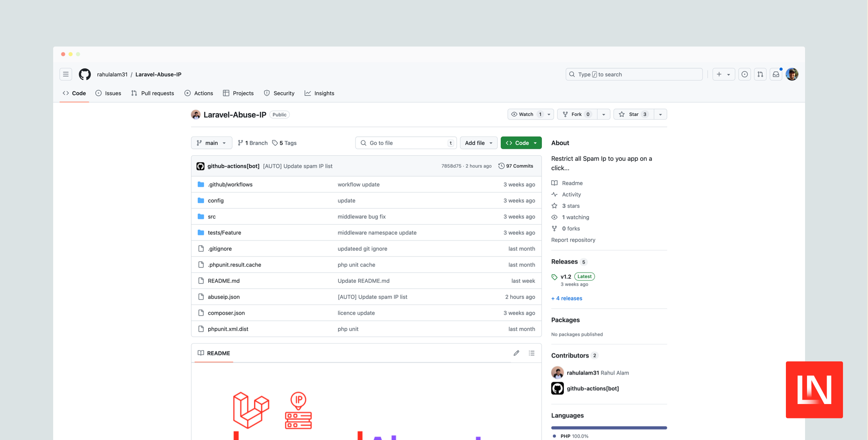
Task: Open the notifications inbox icon
Action: click(776, 74)
